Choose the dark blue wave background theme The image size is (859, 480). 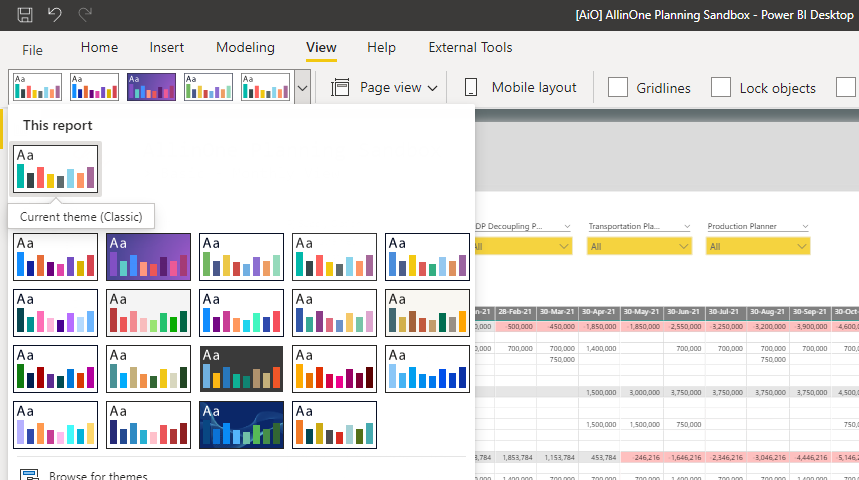pyautogui.click(x=242, y=425)
